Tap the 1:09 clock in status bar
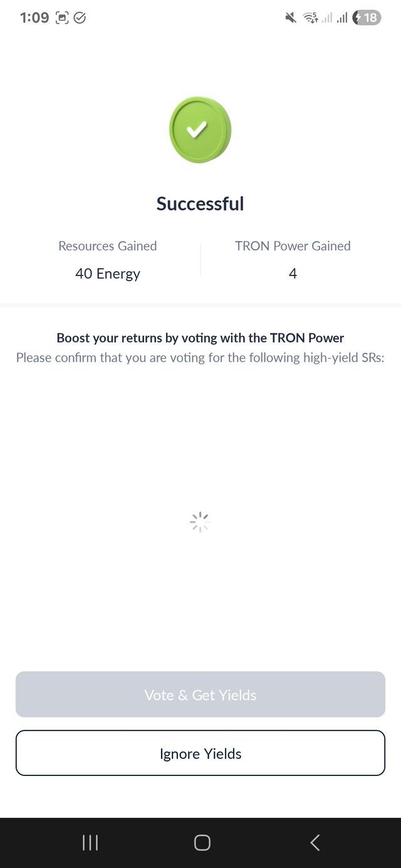 [x=34, y=18]
